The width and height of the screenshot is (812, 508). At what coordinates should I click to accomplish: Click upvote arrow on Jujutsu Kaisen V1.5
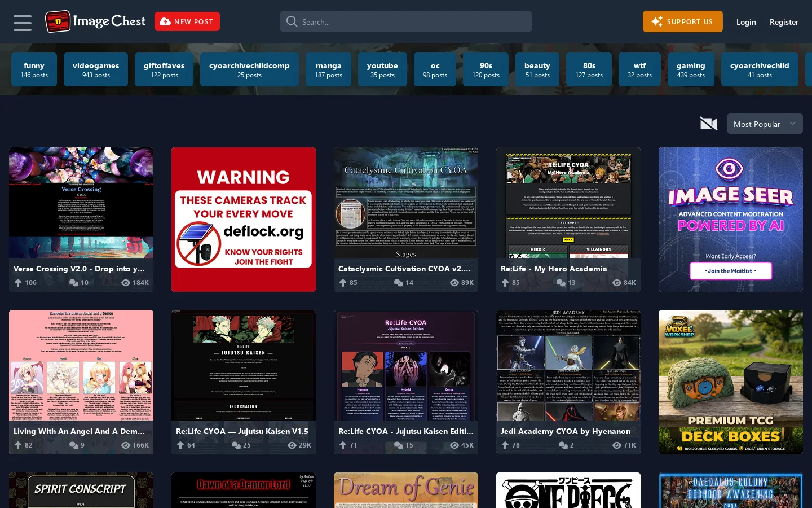(x=180, y=445)
